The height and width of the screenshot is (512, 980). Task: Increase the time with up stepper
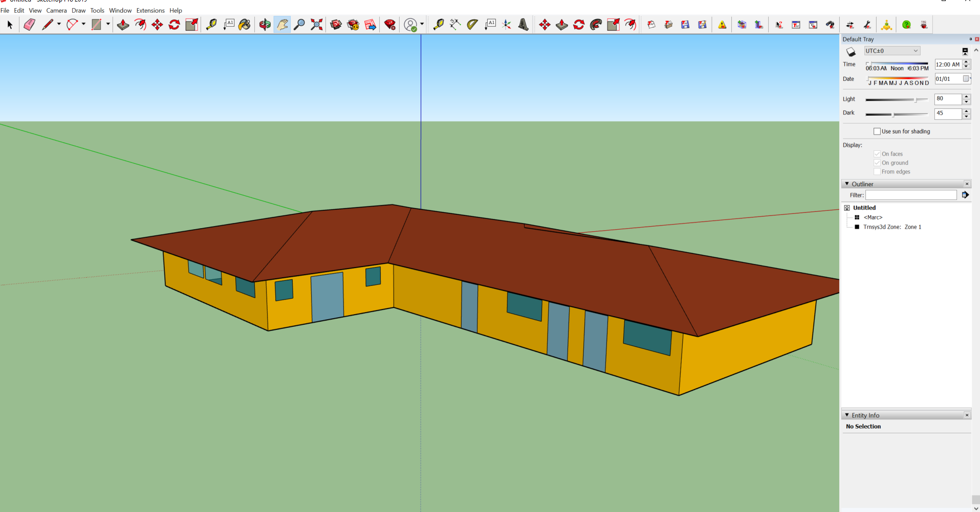tap(966, 62)
